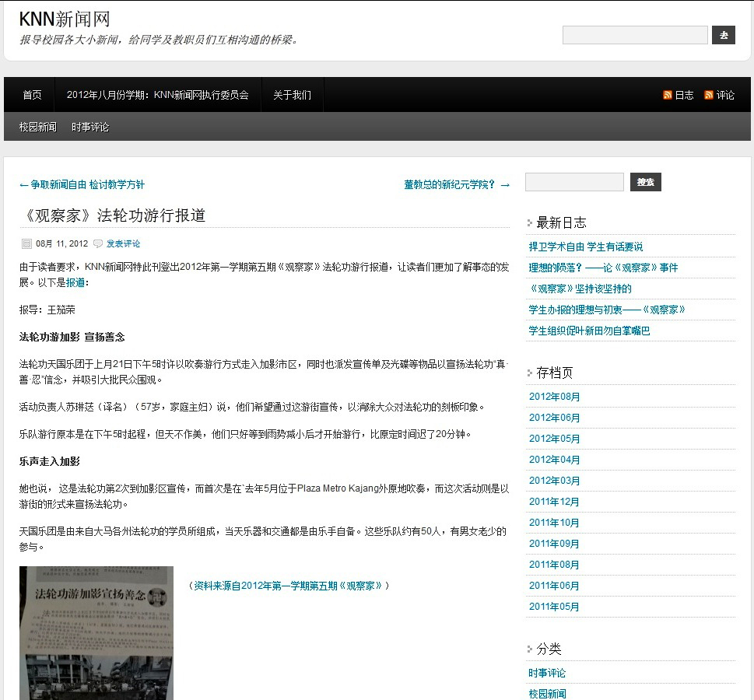Click the sidebar search text box
Image resolution: width=754 pixels, height=700 pixels.
pyautogui.click(x=574, y=182)
